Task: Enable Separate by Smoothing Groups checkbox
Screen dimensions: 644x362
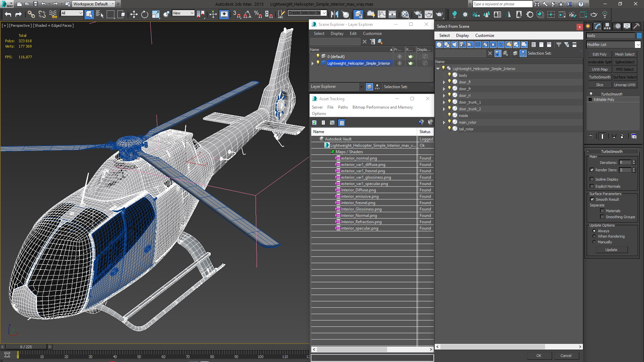Action: [x=602, y=217]
